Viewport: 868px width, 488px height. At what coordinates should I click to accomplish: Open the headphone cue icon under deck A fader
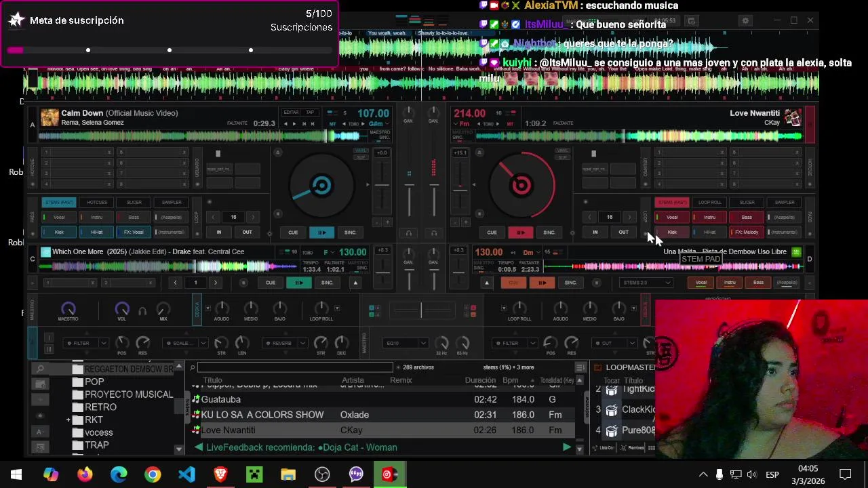(409, 233)
